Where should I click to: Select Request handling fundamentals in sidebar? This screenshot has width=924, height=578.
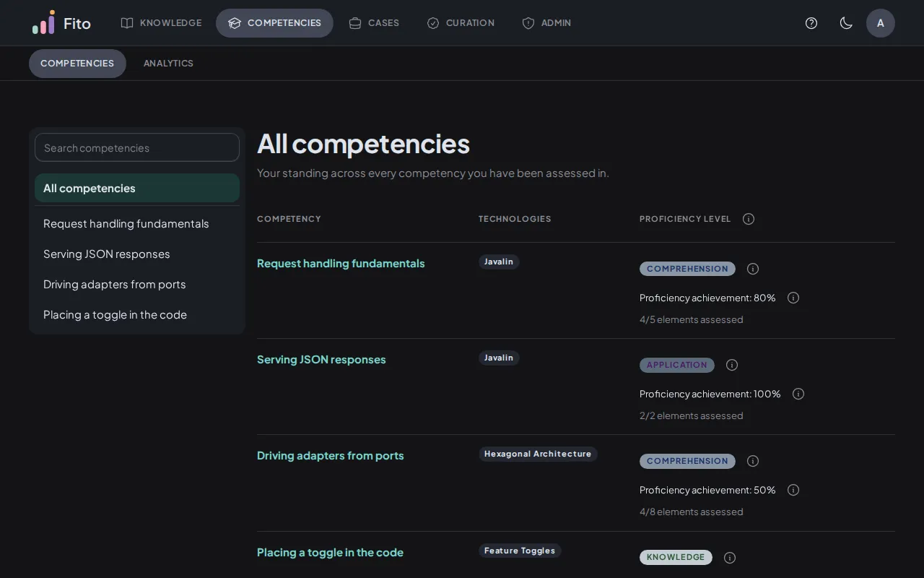(x=137, y=224)
